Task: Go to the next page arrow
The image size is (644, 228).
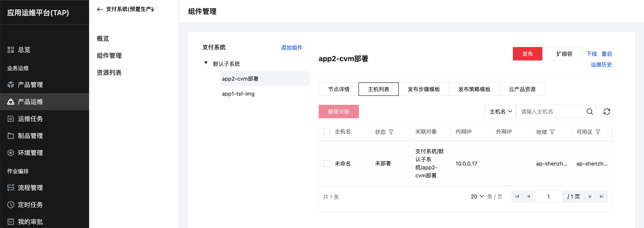Action: click(590, 196)
